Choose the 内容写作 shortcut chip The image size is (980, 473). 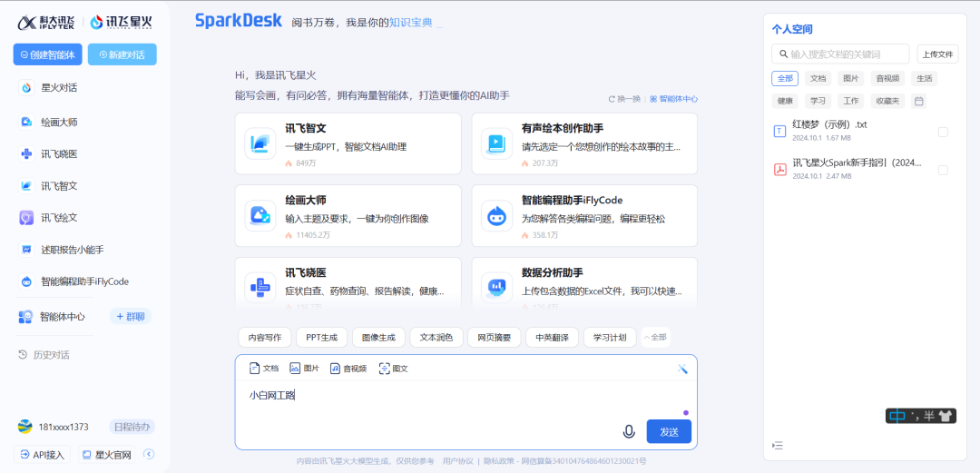[x=264, y=337]
